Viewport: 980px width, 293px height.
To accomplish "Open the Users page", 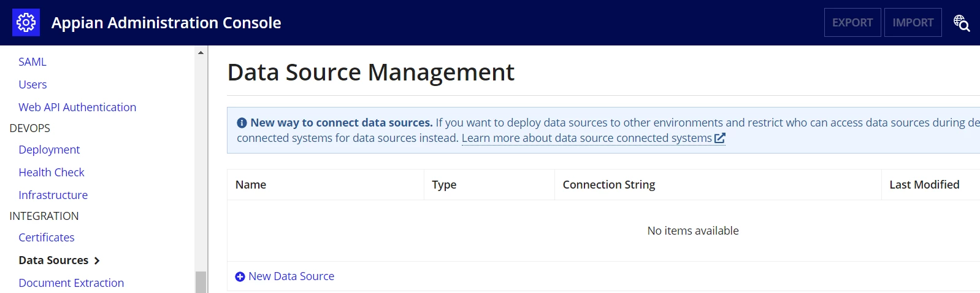I will click(33, 85).
